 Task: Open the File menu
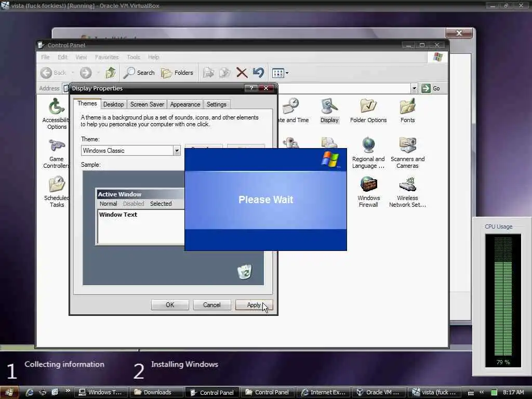click(45, 57)
